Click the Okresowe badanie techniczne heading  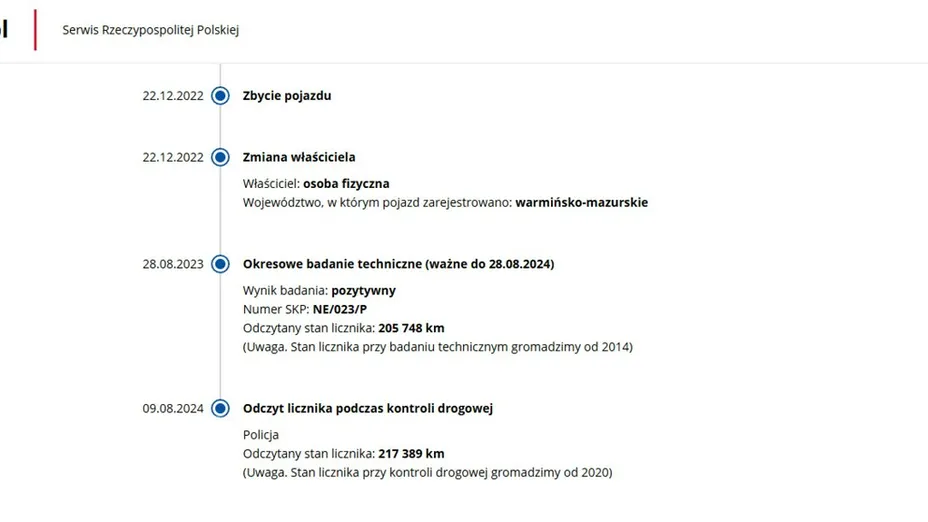click(398, 264)
